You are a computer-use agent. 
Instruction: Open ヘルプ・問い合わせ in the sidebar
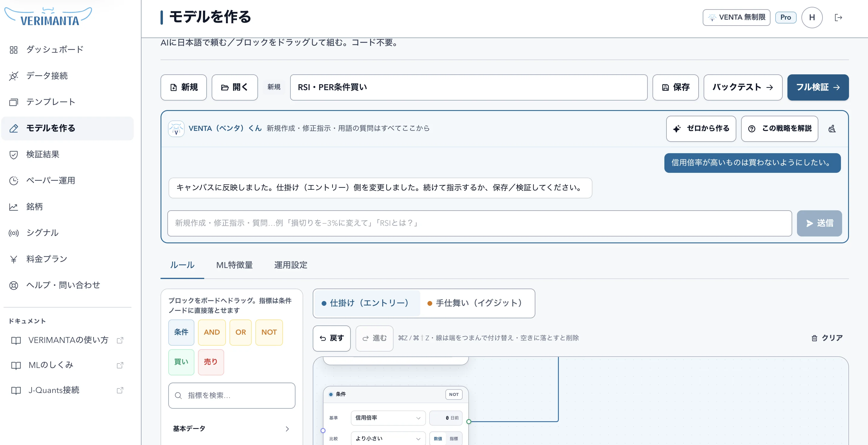click(67, 285)
